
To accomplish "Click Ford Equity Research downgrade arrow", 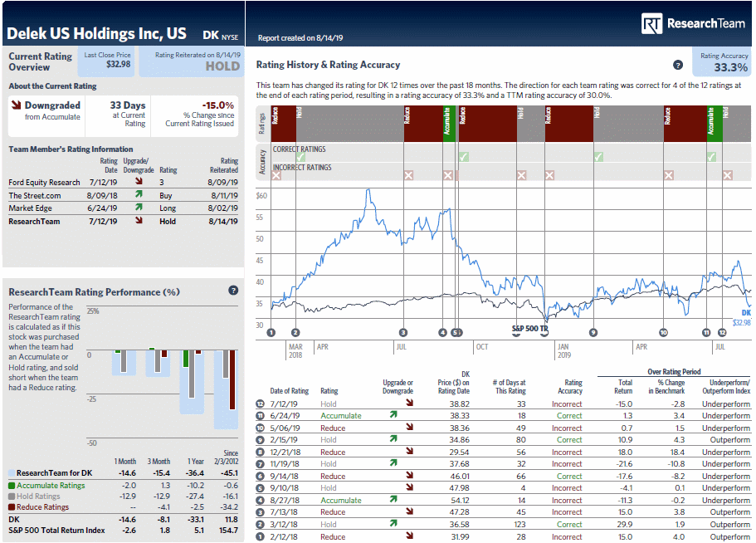I will pos(139,181).
